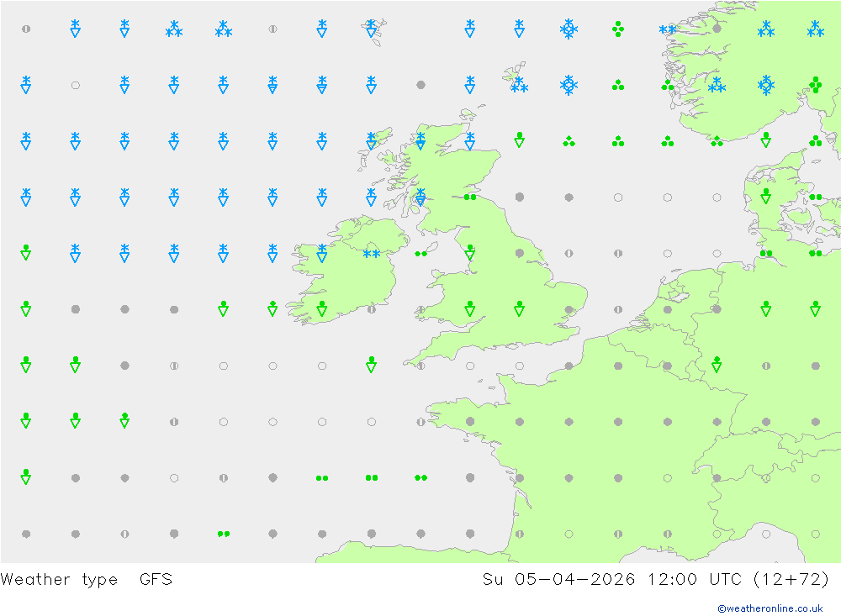Click the snow shower symbol over the Faroe Islands

(371, 29)
